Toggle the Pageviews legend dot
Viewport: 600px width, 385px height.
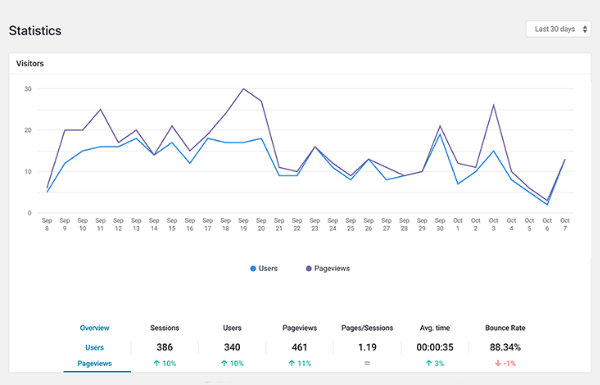pos(308,269)
